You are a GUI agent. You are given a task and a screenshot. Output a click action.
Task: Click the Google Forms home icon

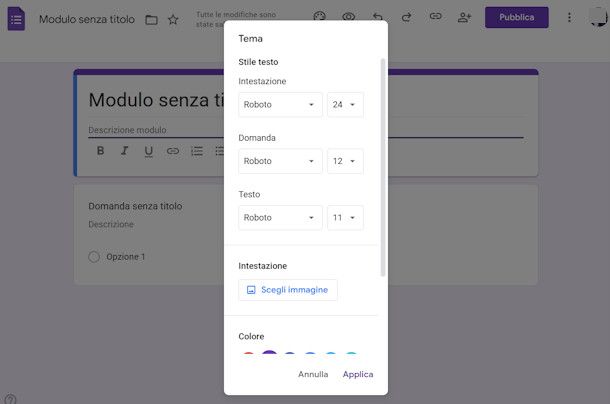coord(16,19)
